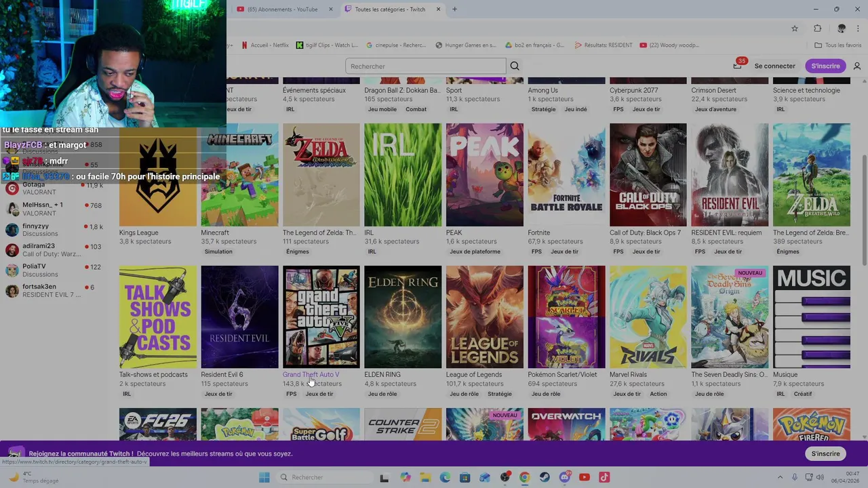
Task: Close the Twitch Toutes les catégories tab
Action: point(438,9)
